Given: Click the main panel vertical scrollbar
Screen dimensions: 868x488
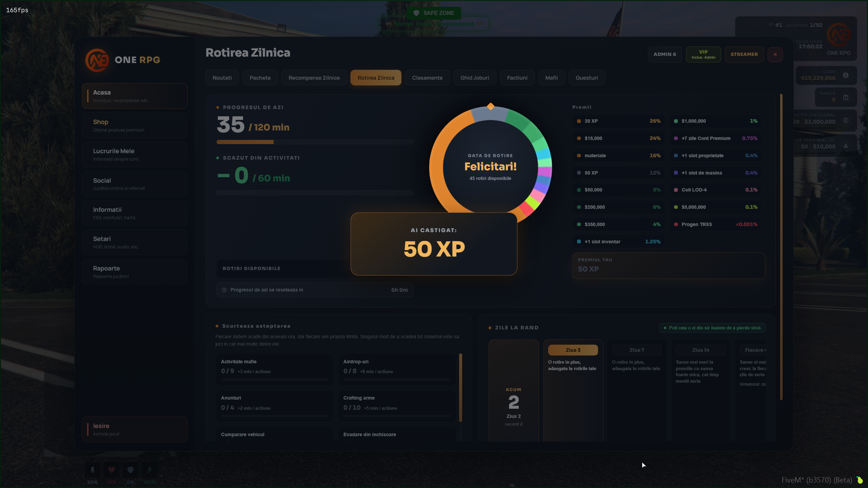Looking at the screenshot, I should tap(781, 247).
